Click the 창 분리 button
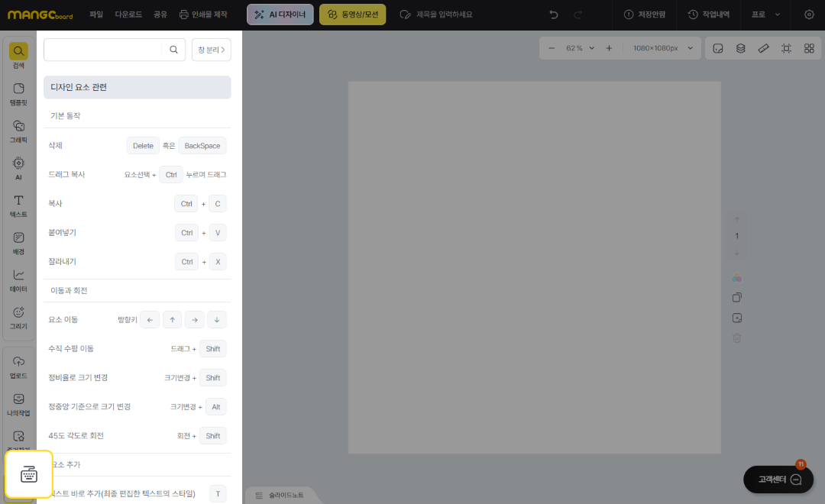This screenshot has height=504, width=825. pos(211,50)
